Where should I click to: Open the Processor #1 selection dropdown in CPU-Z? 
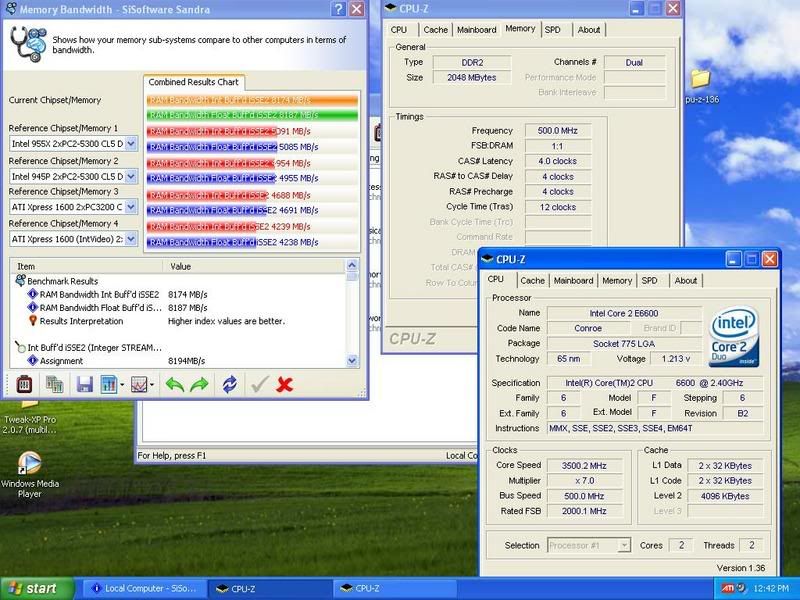624,545
